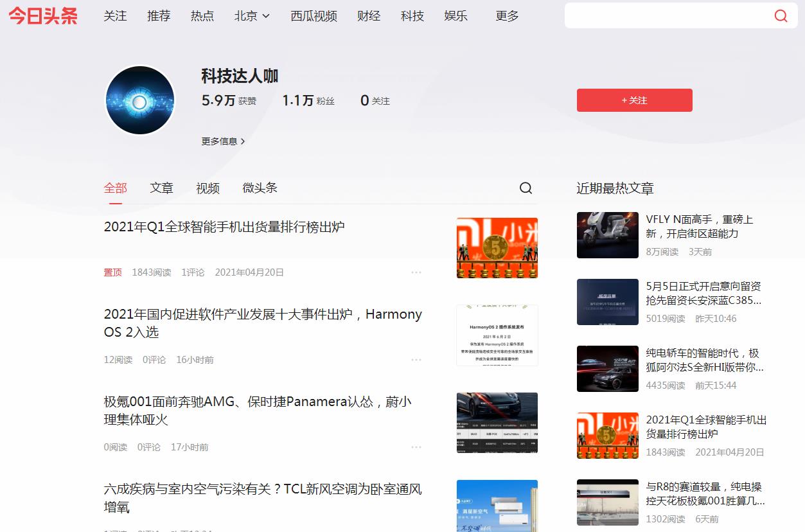Screen dimensions: 805x532
Task: Switch to the 微头条 tab
Action: click(260, 188)
